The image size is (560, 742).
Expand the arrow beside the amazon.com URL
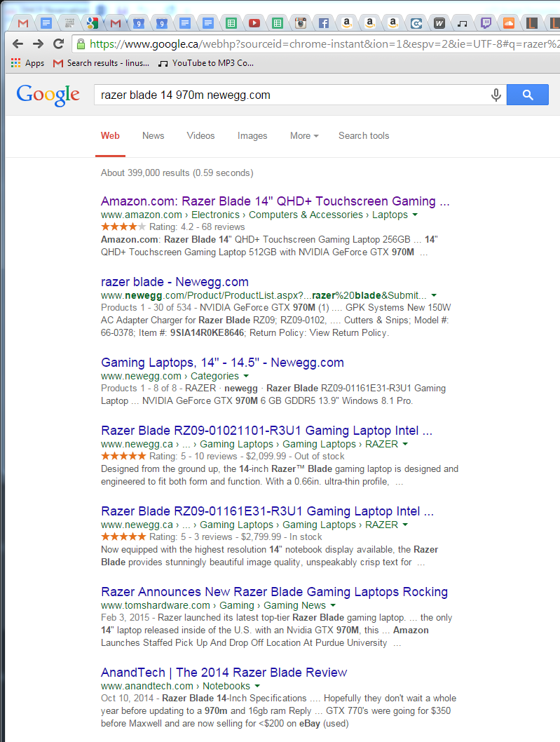pyautogui.click(x=415, y=215)
